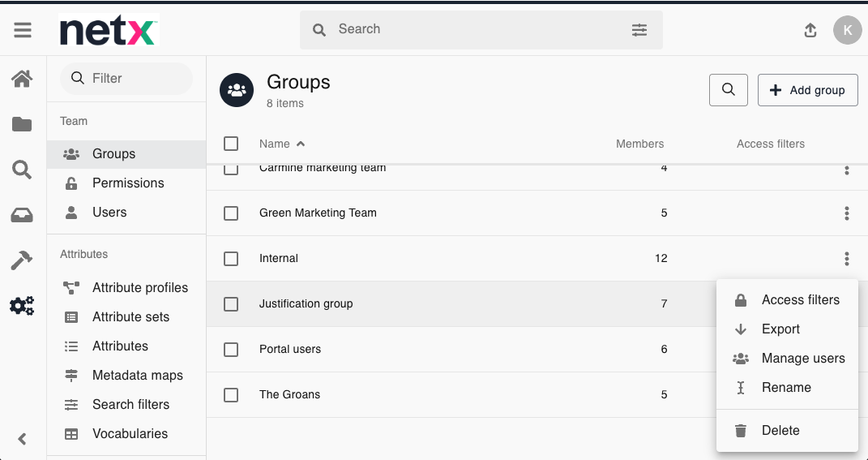Viewport: 868px width, 460px height.
Task: Open advanced search filter sliders icon
Action: [639, 30]
